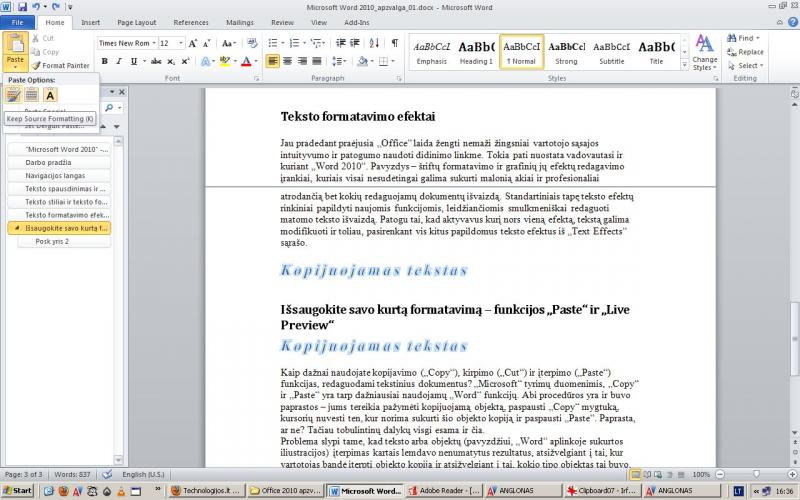Toggle Bold formatting
The image size is (800, 500).
coord(105,61)
